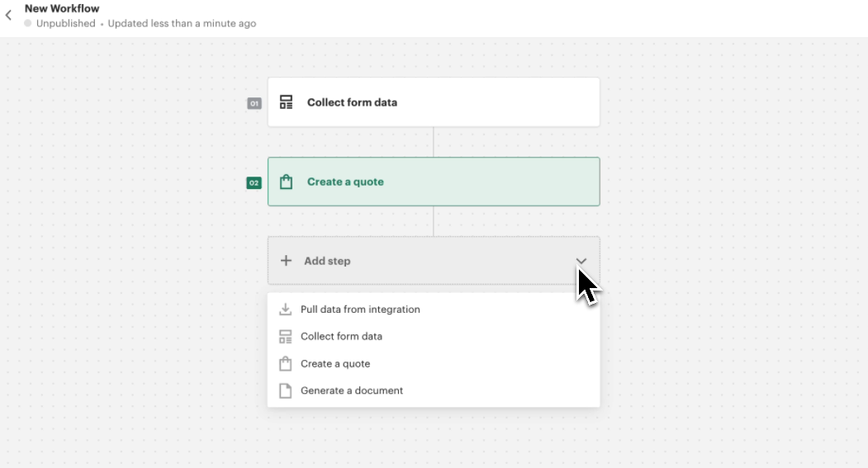868x468 pixels.
Task: Click the form icon in the Collect form data step
Action: pos(286,102)
